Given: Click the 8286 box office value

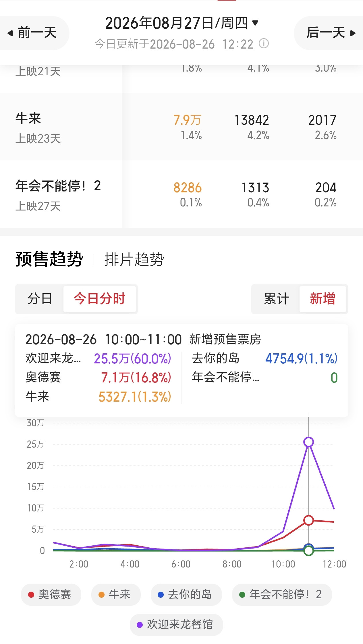Looking at the screenshot, I should 188,188.
